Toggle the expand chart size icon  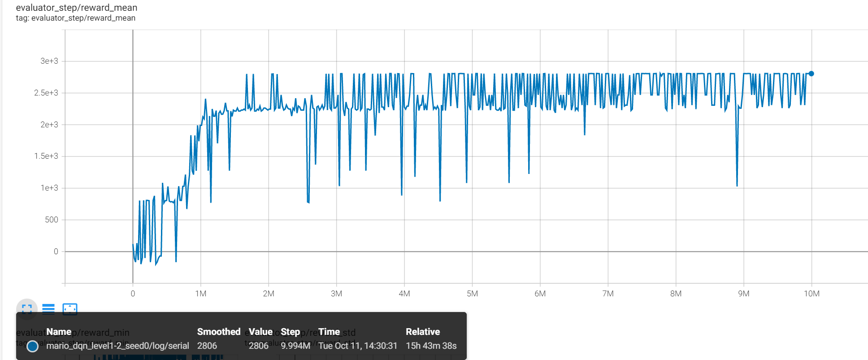[x=27, y=309]
